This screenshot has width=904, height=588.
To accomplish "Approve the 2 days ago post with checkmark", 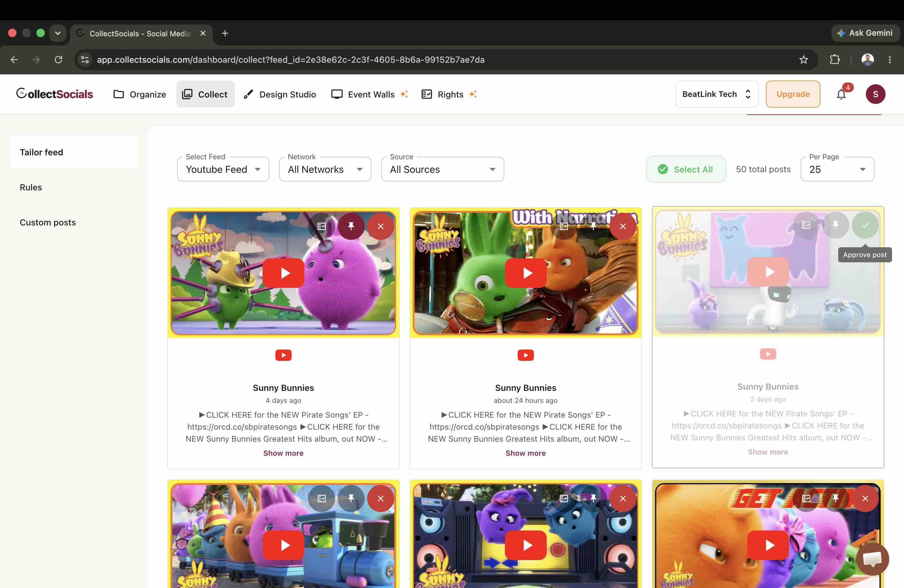I will click(865, 225).
